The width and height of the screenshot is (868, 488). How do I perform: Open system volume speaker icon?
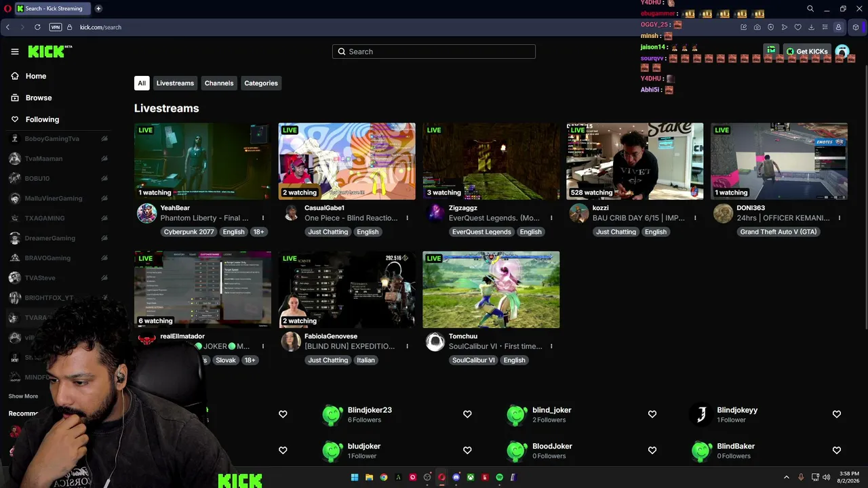(x=826, y=477)
